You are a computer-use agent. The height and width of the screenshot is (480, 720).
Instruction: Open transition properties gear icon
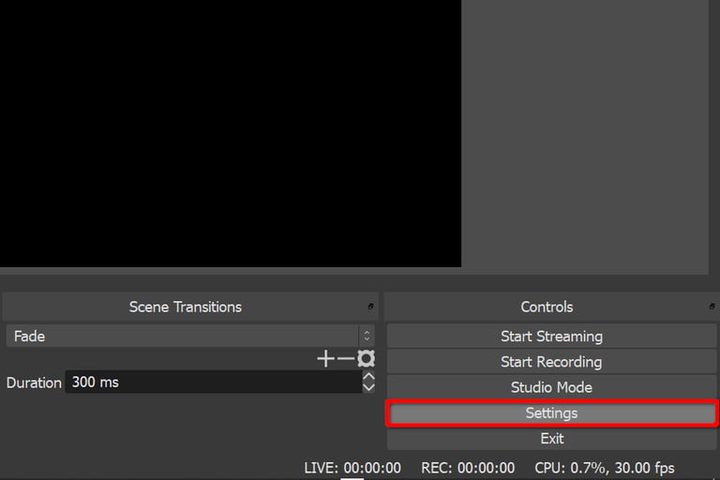[366, 359]
